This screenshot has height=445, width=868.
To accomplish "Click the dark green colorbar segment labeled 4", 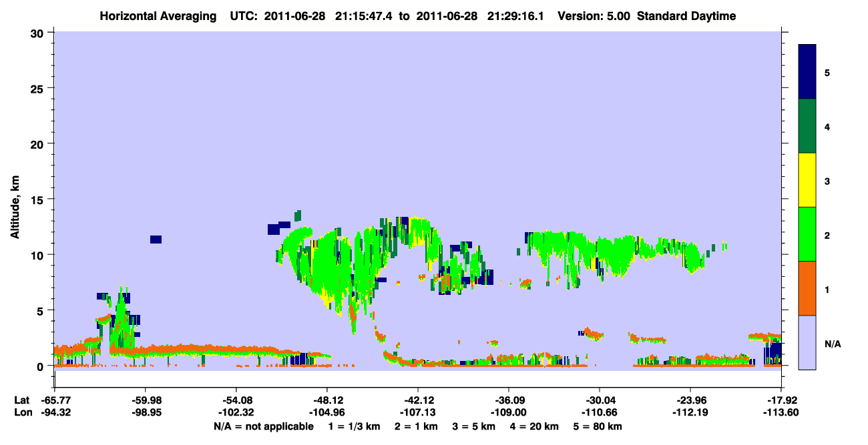I will click(807, 126).
